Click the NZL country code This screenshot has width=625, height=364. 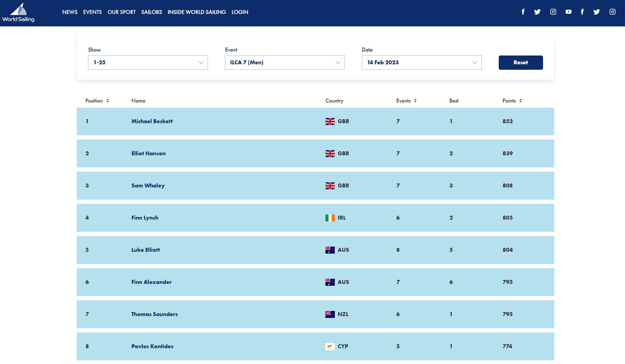[x=343, y=314]
